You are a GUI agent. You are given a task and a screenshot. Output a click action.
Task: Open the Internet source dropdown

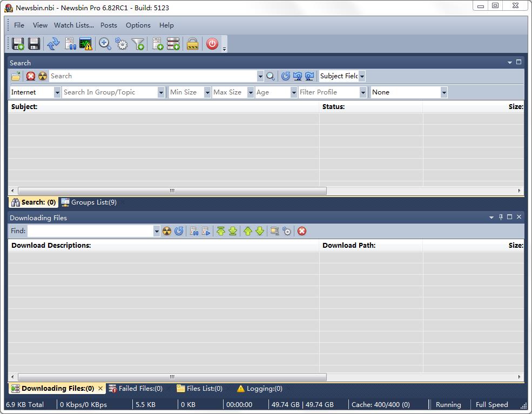pos(57,92)
